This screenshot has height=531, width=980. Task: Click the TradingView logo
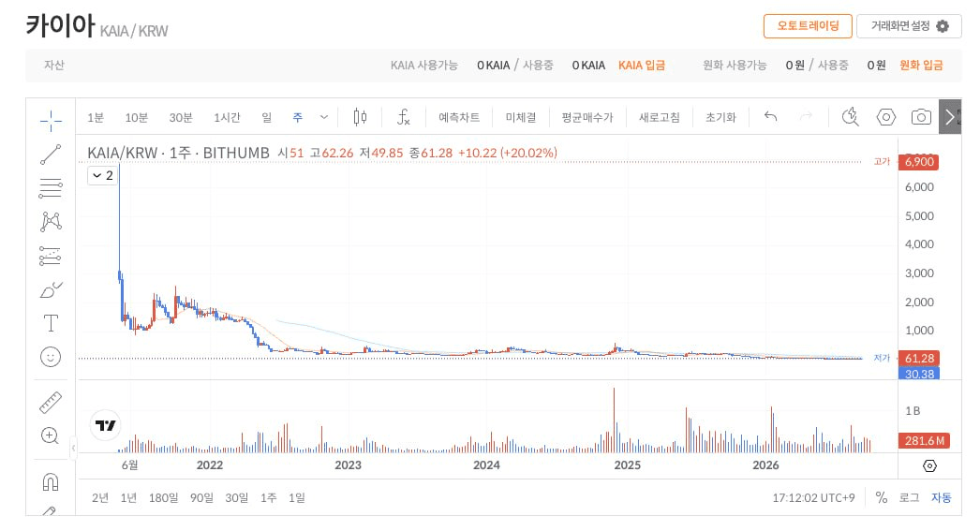pos(105,425)
